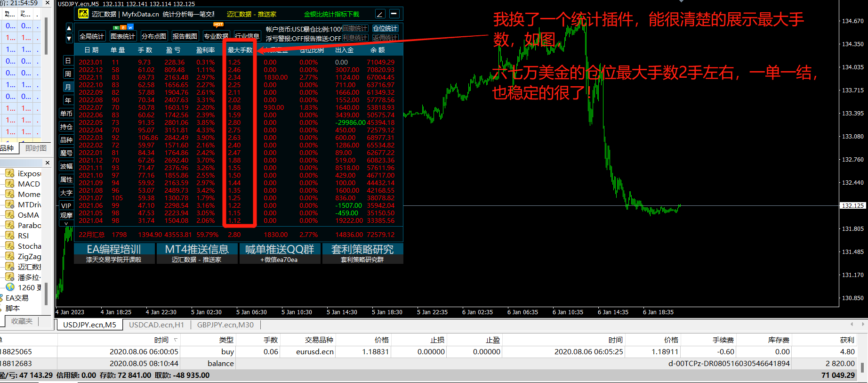Screen dimensions: 868x383
Task: Click the 132.125 price label on axis
Action: [x=852, y=205]
